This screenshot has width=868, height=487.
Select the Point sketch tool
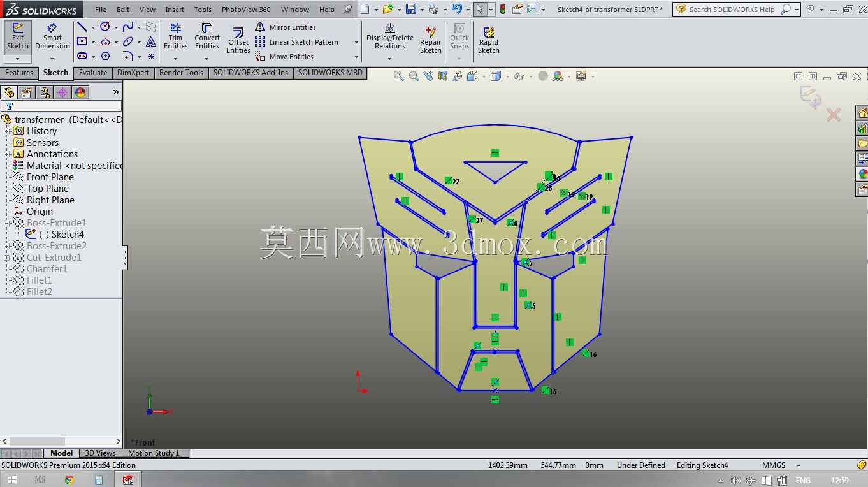(x=151, y=56)
